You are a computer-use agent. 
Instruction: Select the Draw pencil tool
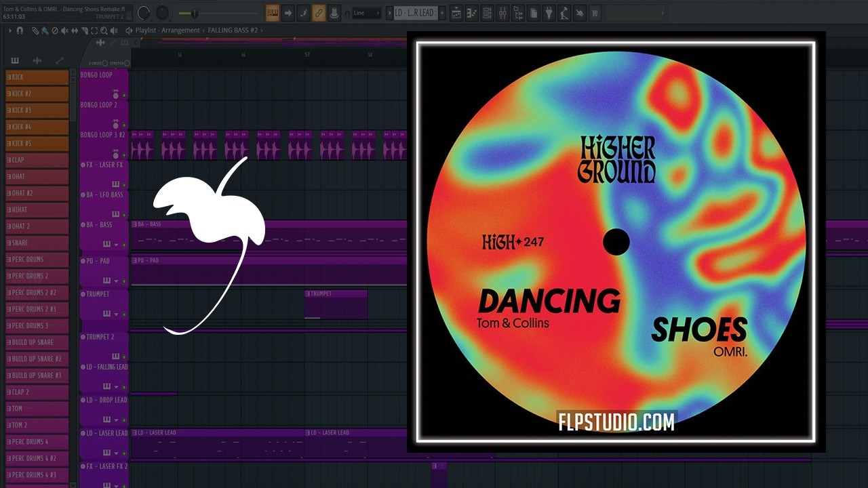(x=35, y=30)
